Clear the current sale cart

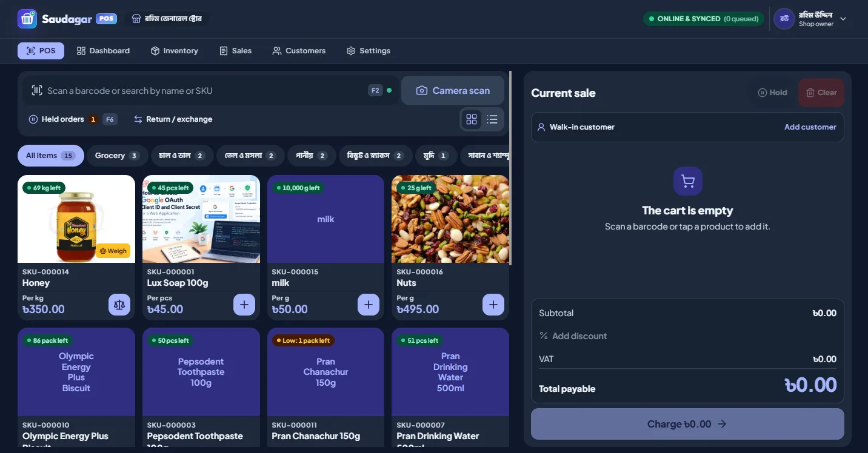pyautogui.click(x=821, y=93)
